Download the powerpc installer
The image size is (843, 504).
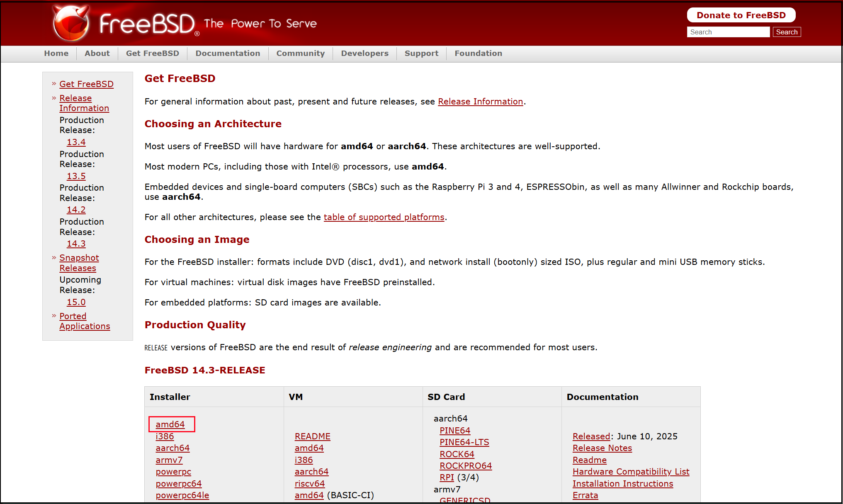pos(173,472)
